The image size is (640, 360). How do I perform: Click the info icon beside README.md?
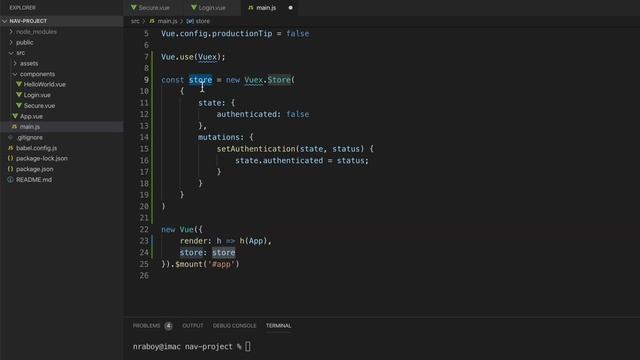(11, 180)
